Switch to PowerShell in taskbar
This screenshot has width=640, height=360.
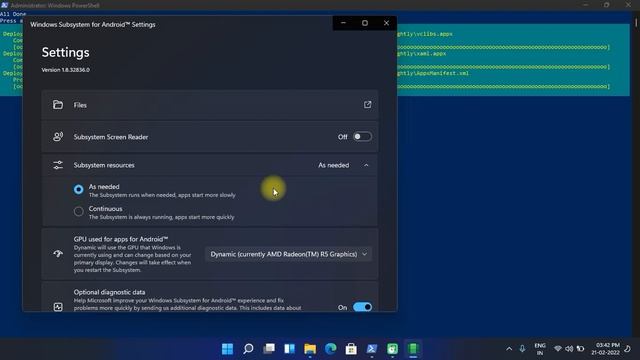coord(372,349)
